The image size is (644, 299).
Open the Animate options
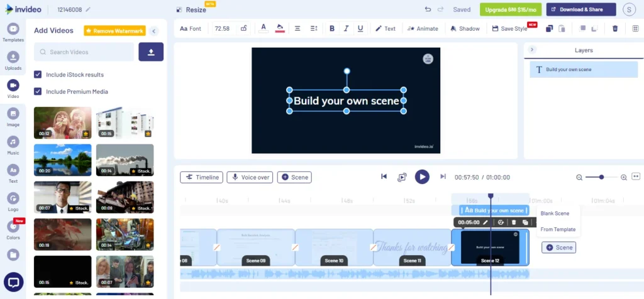click(423, 28)
